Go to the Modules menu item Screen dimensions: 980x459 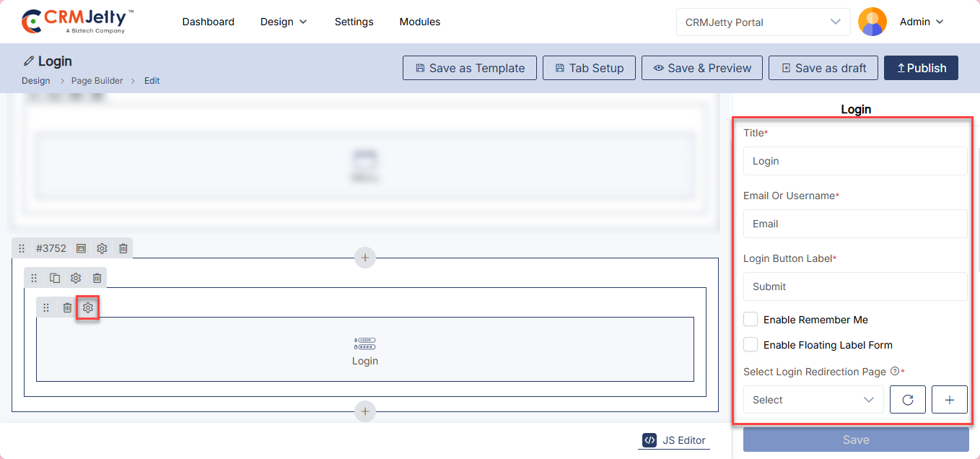coord(419,22)
